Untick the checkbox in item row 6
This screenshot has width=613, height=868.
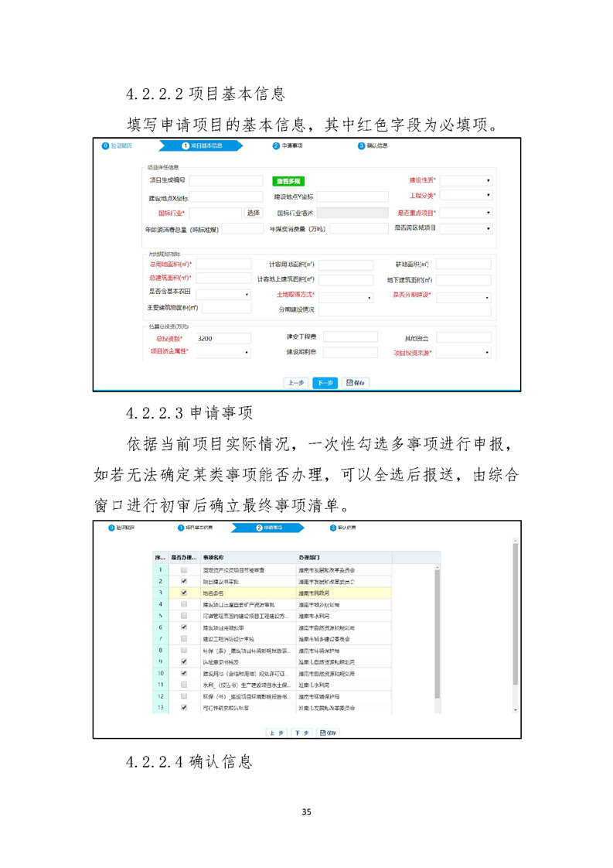pos(184,627)
